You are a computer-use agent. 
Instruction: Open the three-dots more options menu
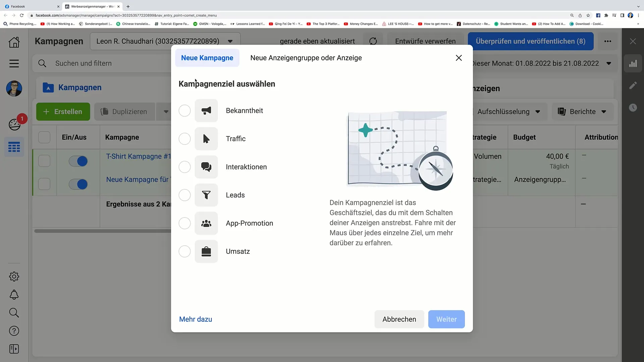tap(608, 41)
